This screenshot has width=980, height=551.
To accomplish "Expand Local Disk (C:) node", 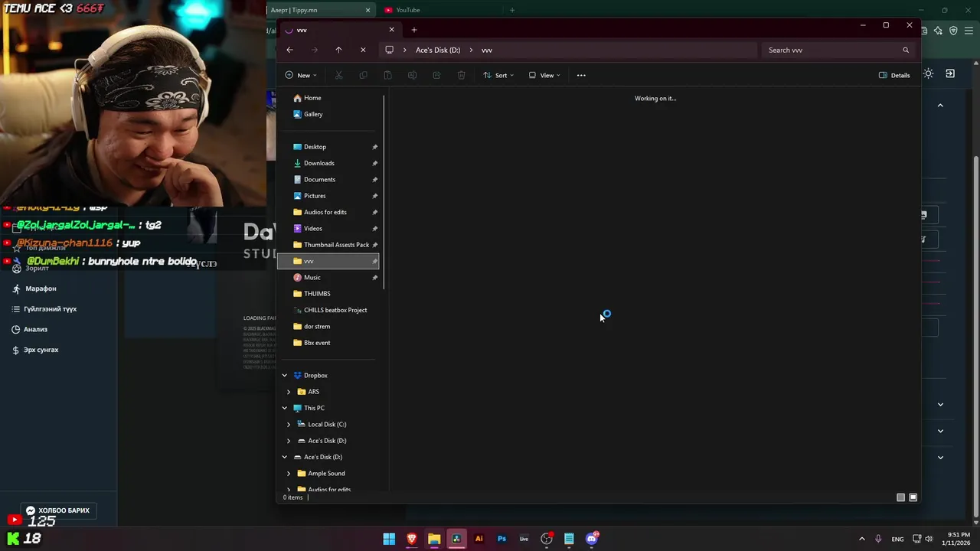I will coord(289,424).
